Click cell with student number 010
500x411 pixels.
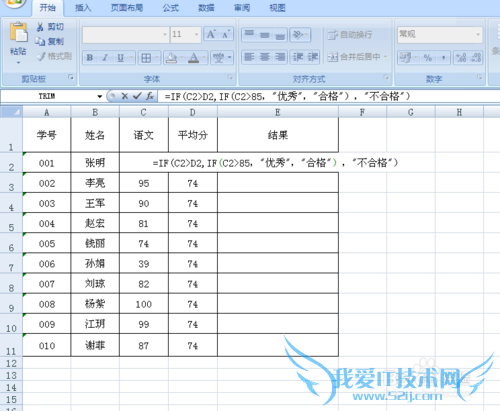click(47, 345)
